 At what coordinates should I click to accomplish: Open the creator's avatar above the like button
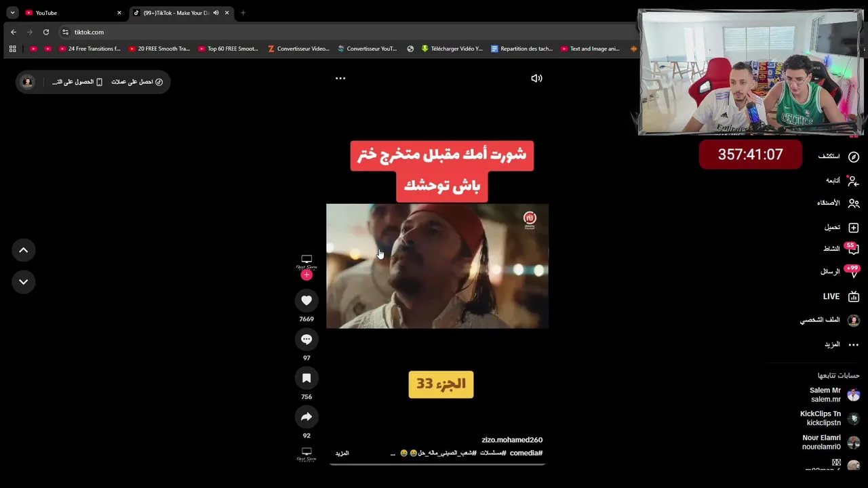[x=307, y=262]
